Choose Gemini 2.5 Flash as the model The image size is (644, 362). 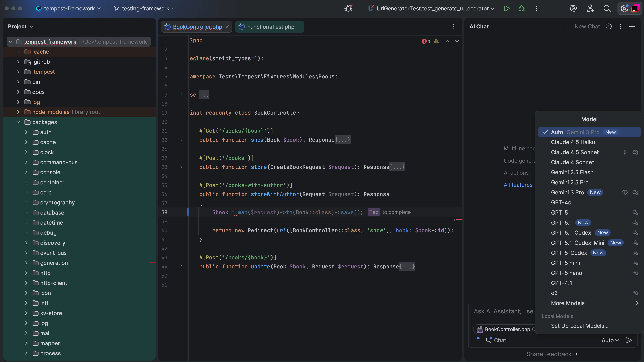(572, 172)
